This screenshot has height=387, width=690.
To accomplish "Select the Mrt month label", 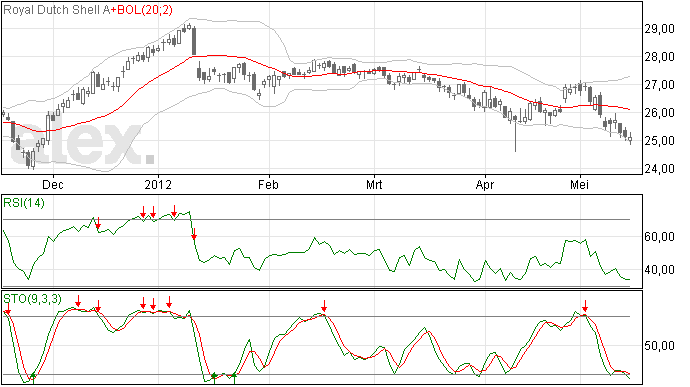I will [374, 185].
